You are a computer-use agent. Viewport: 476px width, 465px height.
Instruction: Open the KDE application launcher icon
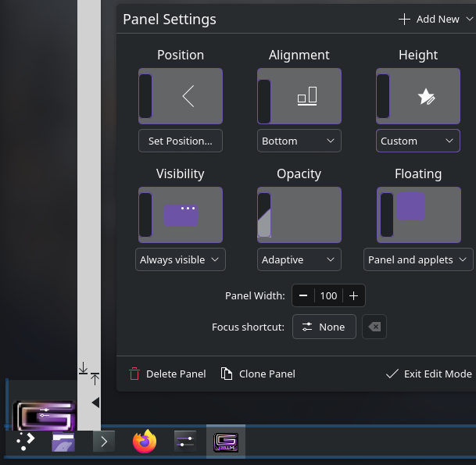click(x=26, y=442)
